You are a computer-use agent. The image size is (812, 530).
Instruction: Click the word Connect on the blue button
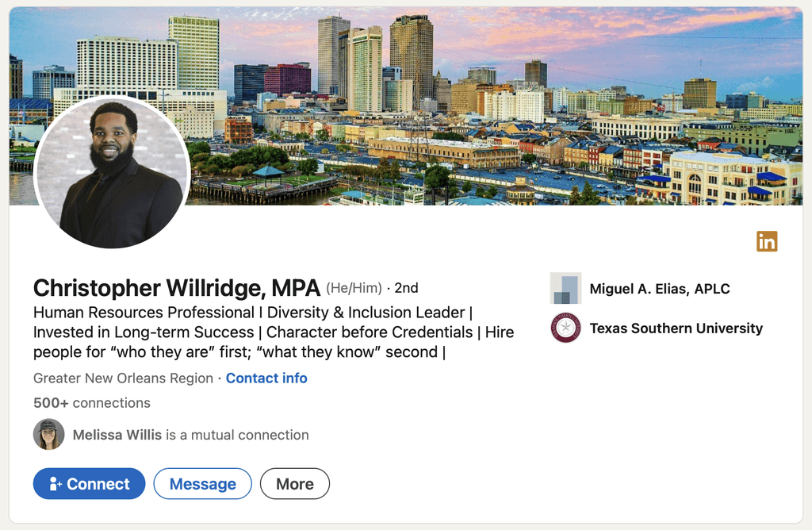[x=98, y=484]
